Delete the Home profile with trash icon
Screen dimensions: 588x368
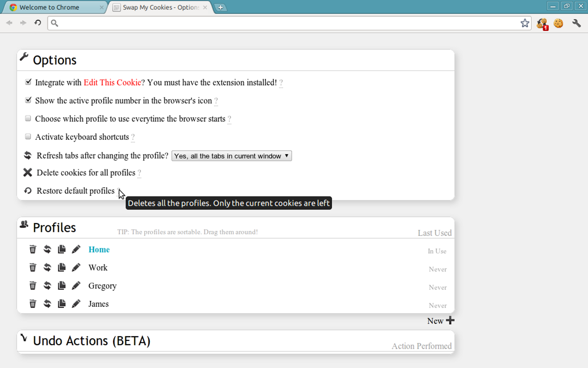33,249
